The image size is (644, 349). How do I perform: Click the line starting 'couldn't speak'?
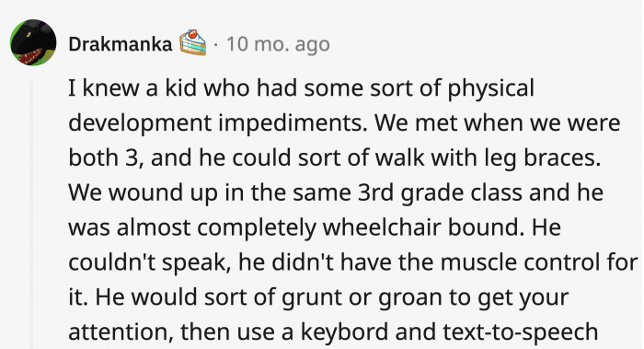click(352, 262)
